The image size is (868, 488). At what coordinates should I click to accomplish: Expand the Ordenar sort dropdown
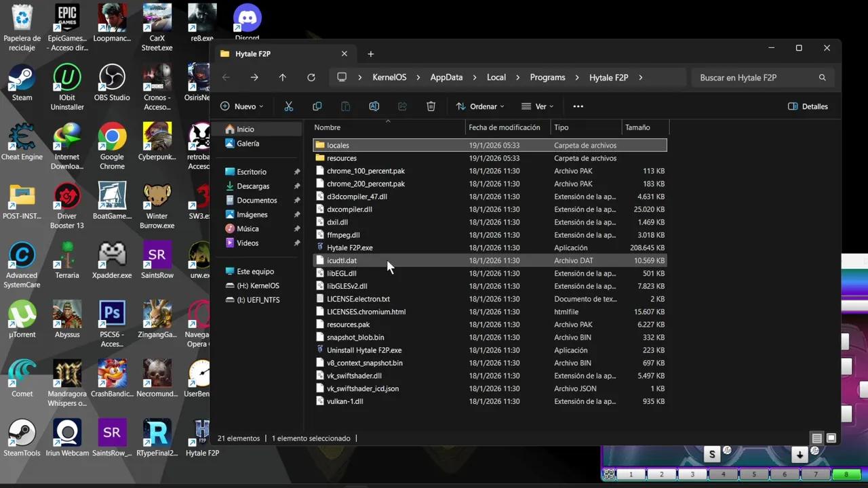pyautogui.click(x=480, y=106)
